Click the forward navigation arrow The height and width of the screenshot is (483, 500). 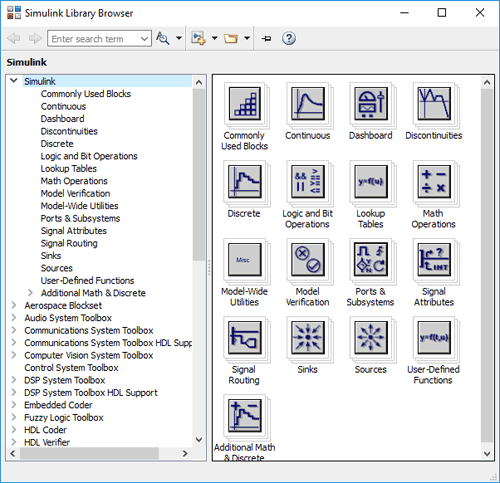tap(35, 38)
